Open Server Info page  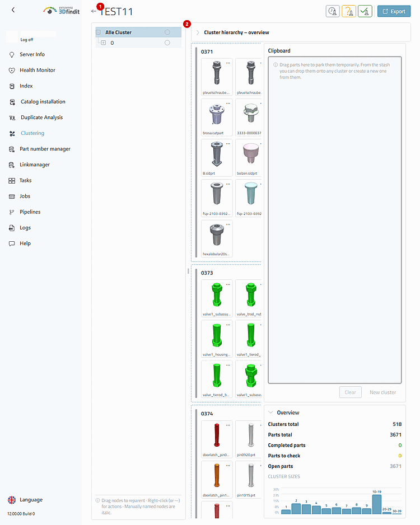click(x=32, y=54)
